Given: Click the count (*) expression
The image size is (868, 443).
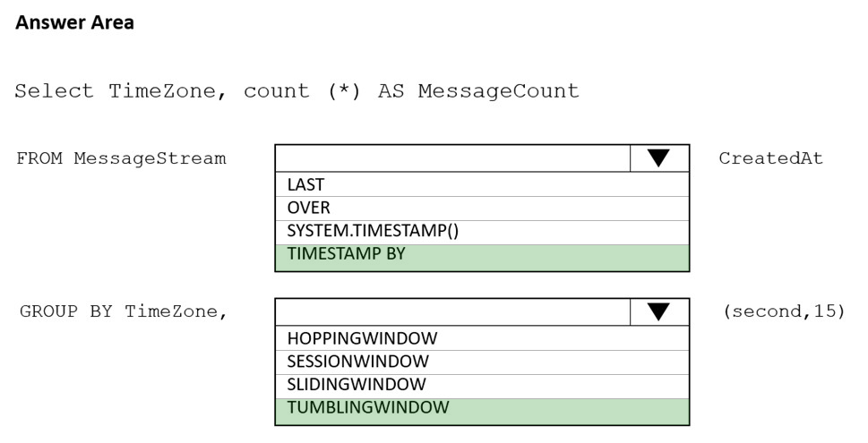Looking at the screenshot, I should coord(302,90).
